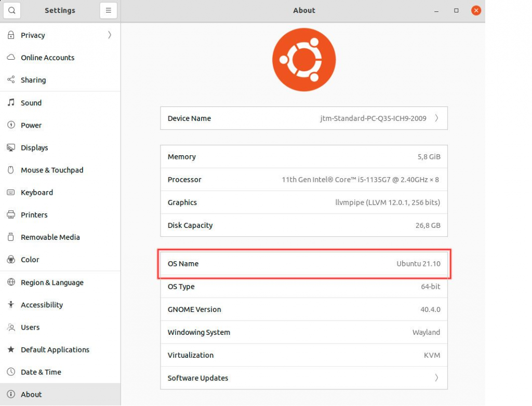Screen dimensions: 532x406
Task: Select Displays in the sidebar
Action: tap(60, 147)
